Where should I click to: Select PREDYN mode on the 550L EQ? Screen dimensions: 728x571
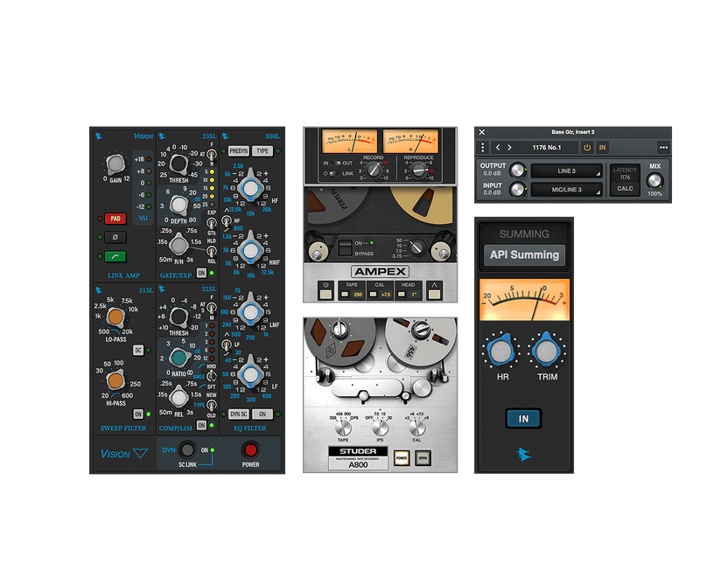(239, 151)
